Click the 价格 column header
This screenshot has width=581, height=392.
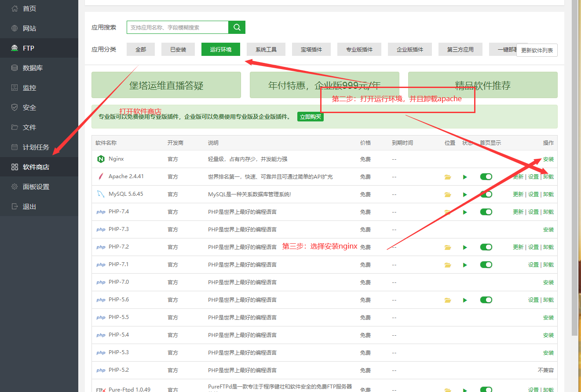coord(365,143)
